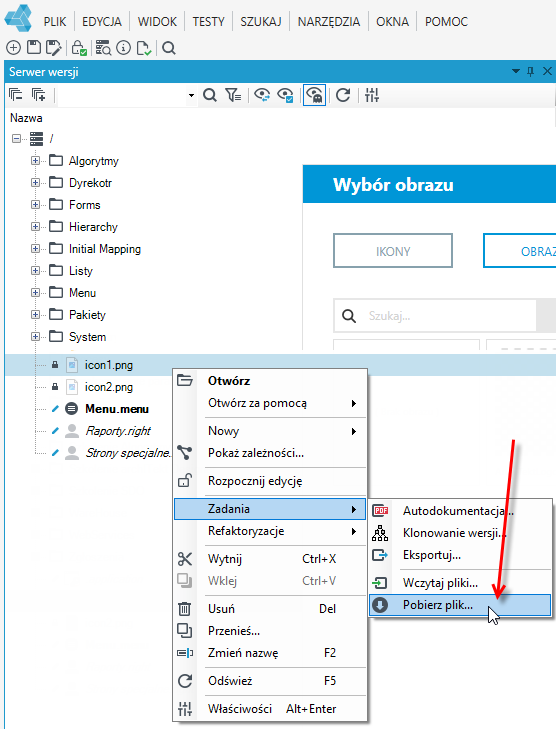Toggle the eye with checkbox visibility icon
This screenshot has width=556, height=729.
tap(285, 95)
